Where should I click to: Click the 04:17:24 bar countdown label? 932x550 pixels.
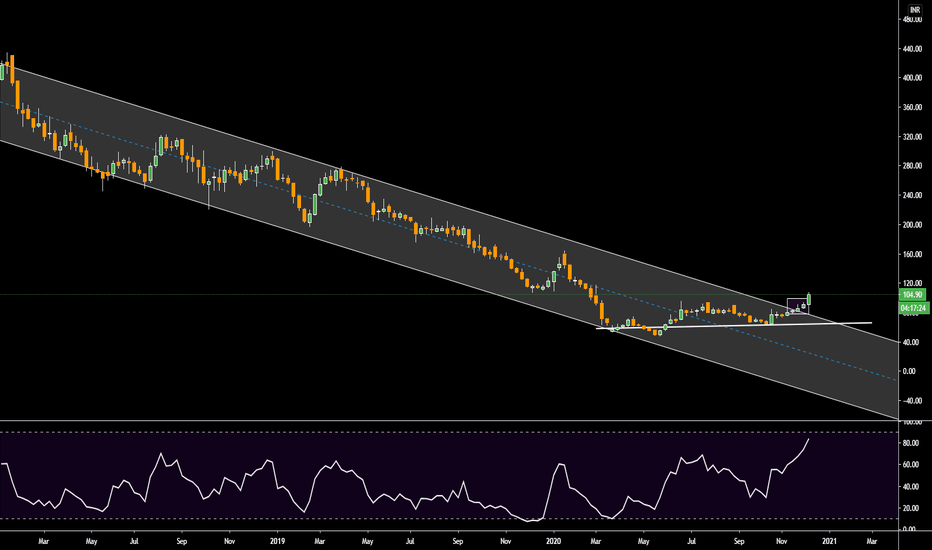click(x=913, y=308)
